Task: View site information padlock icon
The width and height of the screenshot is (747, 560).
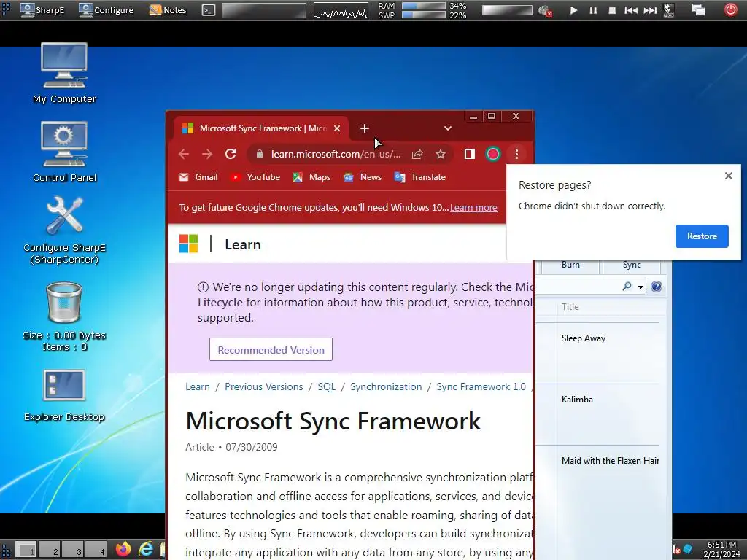Action: click(259, 155)
